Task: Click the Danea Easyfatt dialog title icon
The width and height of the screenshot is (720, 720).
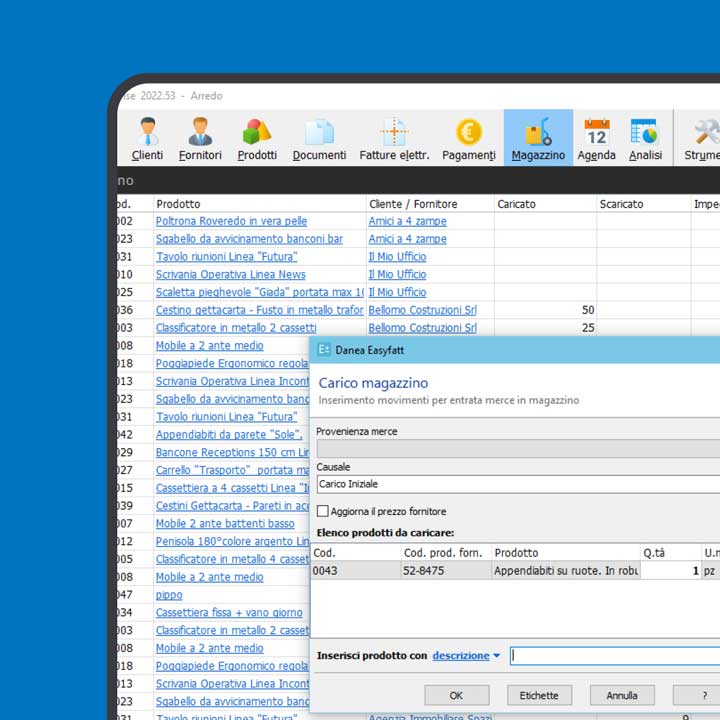Action: [324, 350]
